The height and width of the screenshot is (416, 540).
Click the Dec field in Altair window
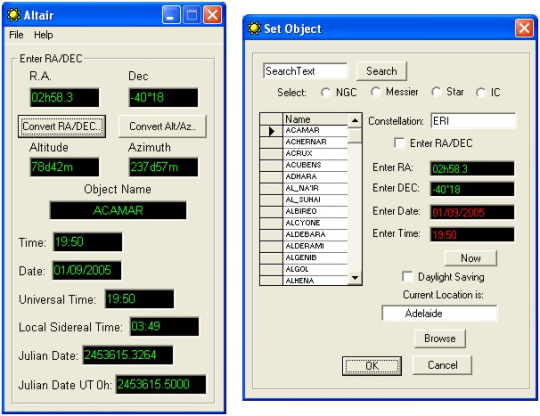coord(164,97)
